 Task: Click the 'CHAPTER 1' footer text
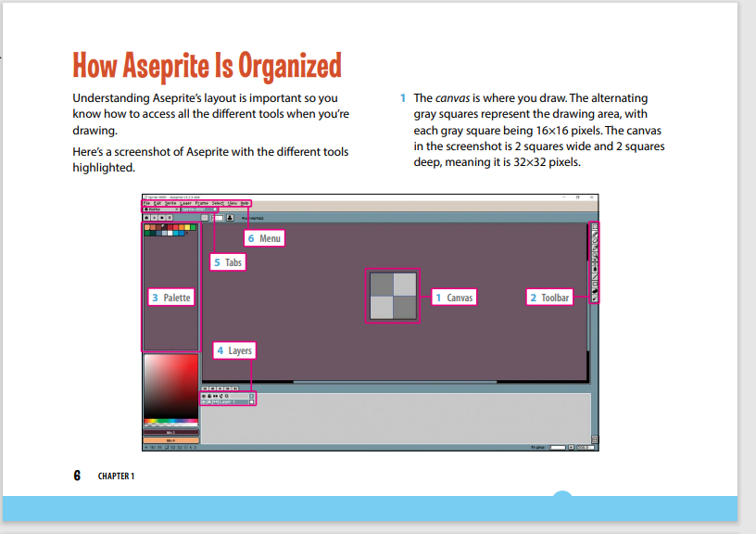[116, 477]
